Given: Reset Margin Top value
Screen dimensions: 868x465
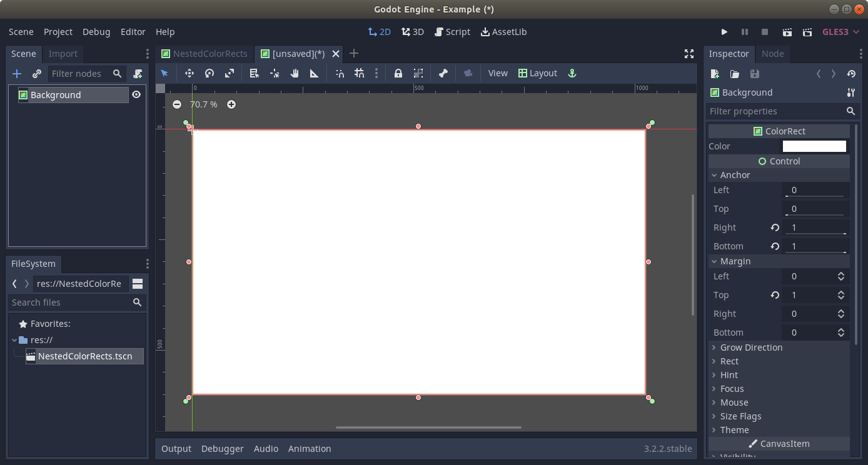Looking at the screenshot, I should point(775,295).
